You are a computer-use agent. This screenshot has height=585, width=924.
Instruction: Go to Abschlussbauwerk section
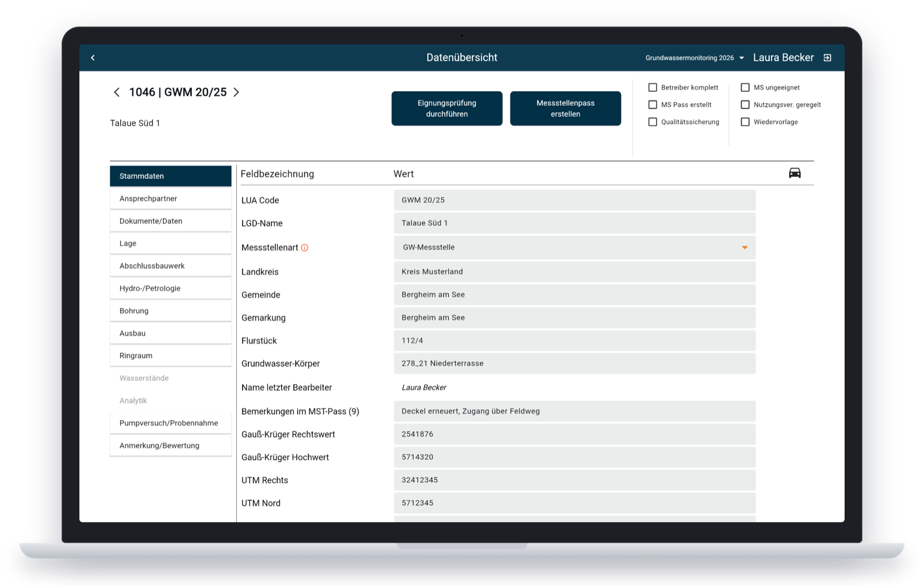tap(170, 266)
